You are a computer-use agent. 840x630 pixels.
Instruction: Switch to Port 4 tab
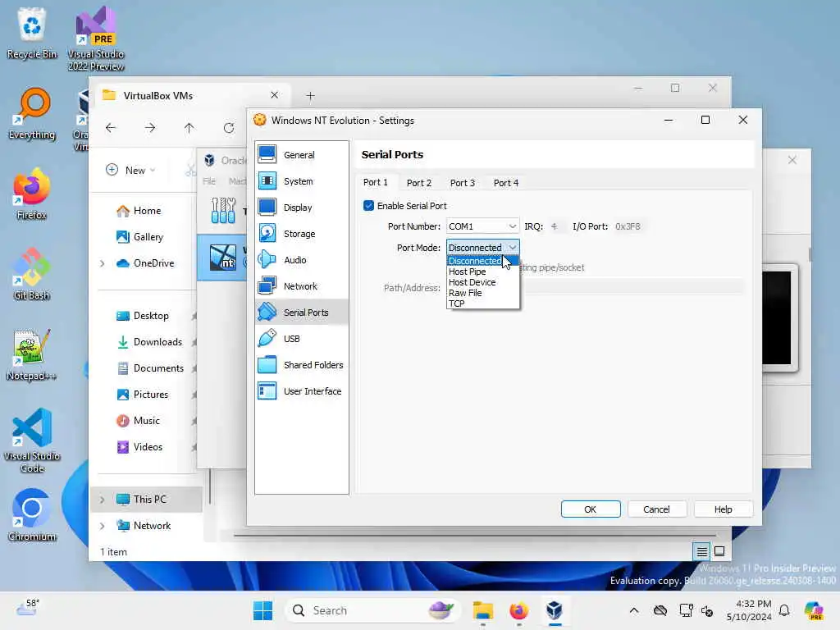point(506,183)
